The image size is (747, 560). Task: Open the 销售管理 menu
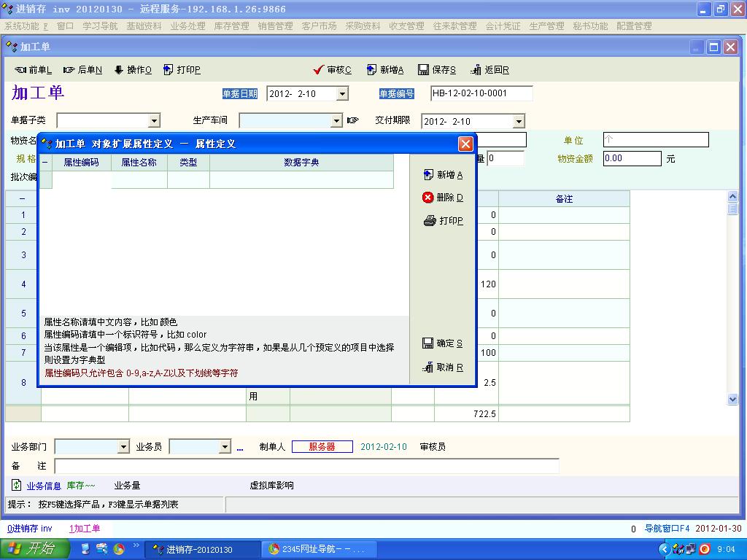click(275, 26)
